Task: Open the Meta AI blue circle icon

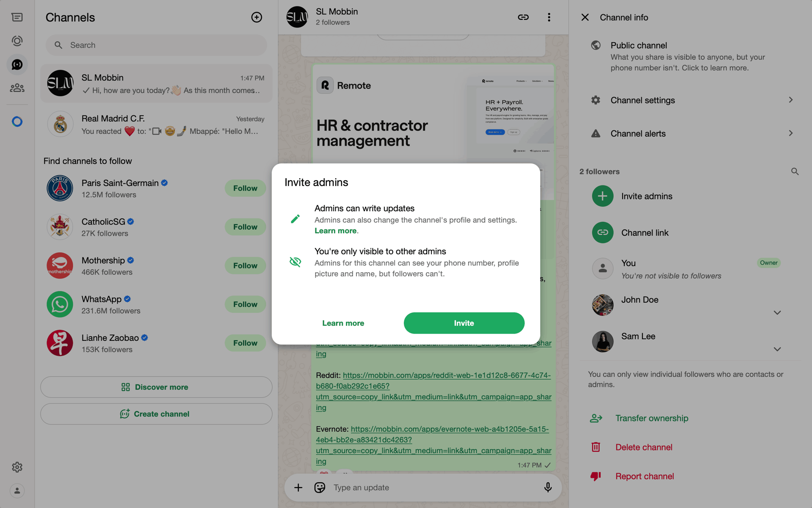Action: (17, 122)
